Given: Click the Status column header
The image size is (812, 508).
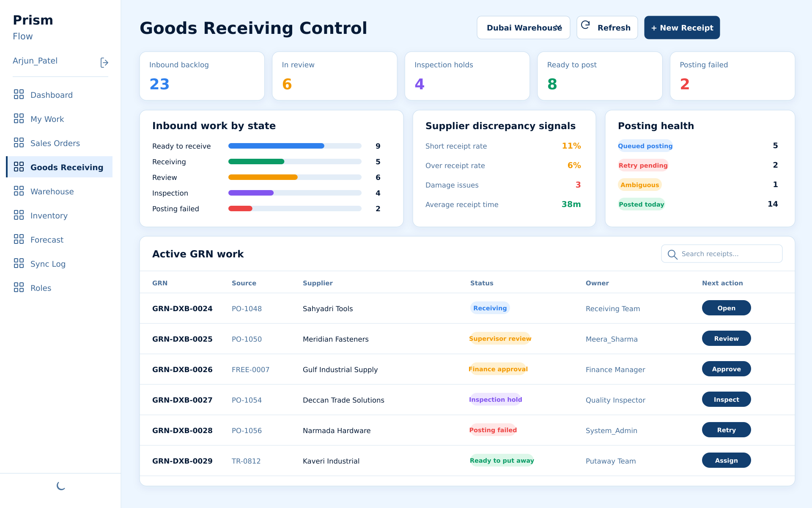Looking at the screenshot, I should point(482,283).
